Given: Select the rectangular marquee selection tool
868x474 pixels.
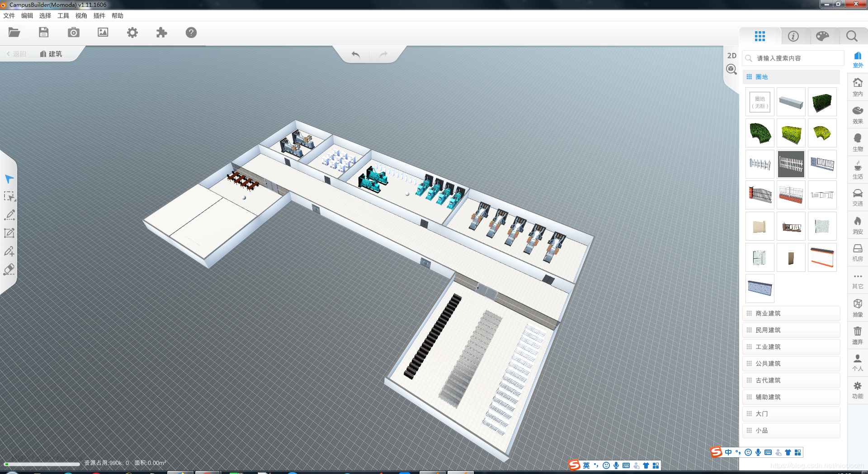Looking at the screenshot, I should (9, 197).
